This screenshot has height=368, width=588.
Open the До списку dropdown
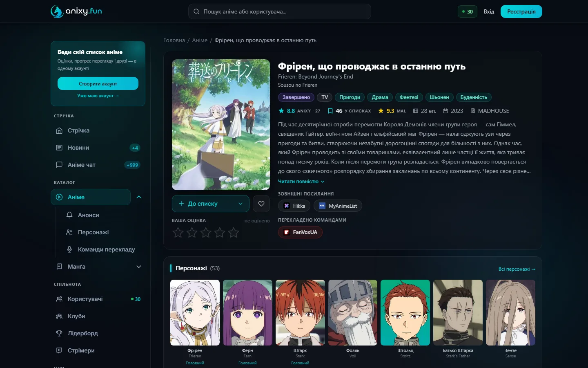click(211, 204)
